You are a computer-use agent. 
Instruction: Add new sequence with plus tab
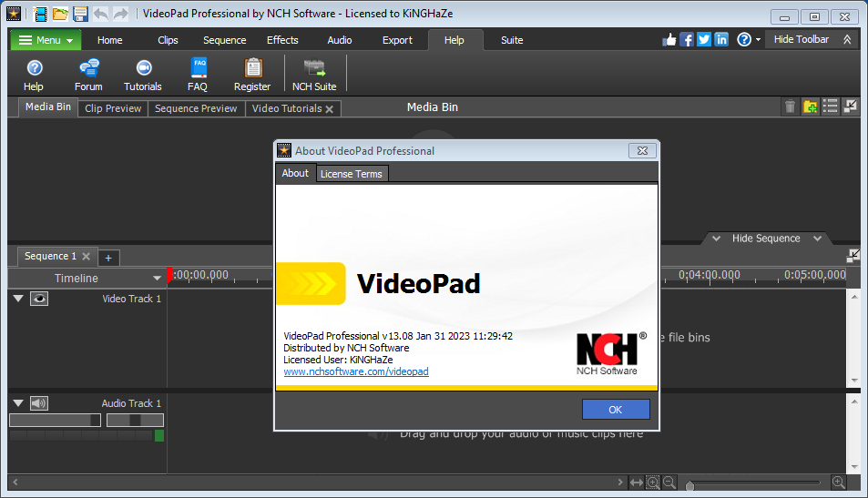coord(108,258)
